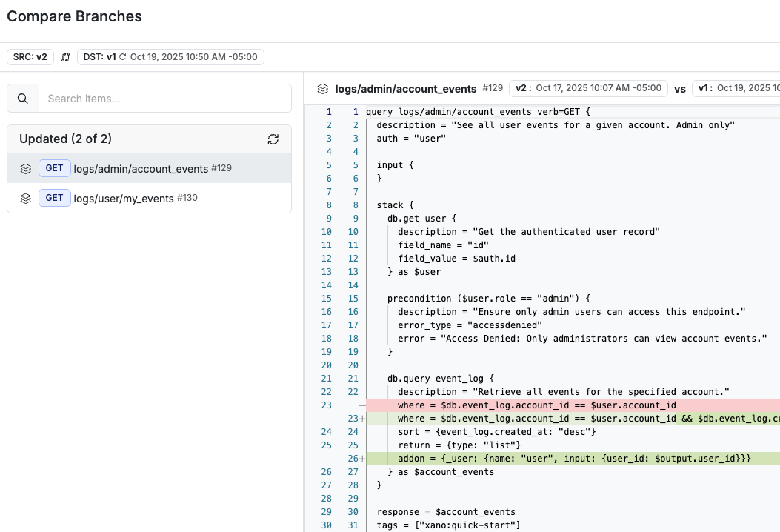
Task: Click right gutter line number 31
Action: point(353,525)
